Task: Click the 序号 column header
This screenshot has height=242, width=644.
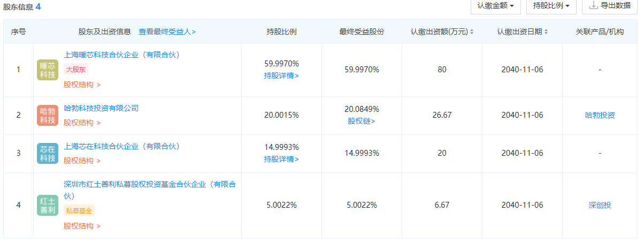Action: pos(18,32)
